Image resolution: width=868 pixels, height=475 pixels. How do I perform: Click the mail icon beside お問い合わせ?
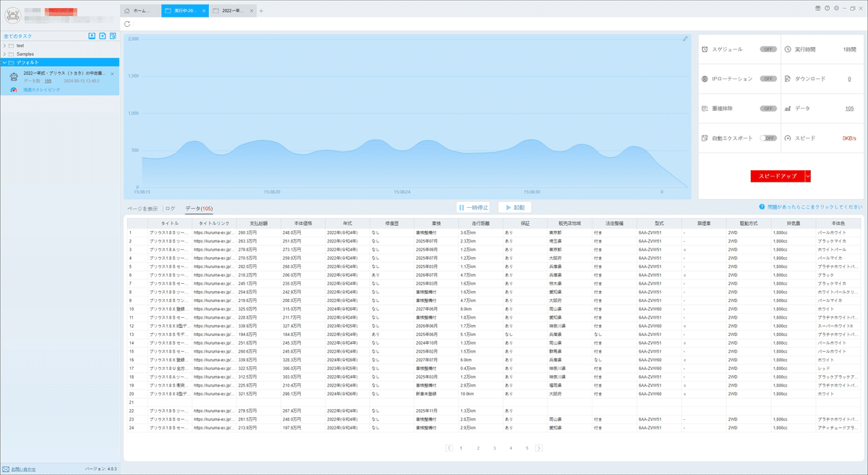pyautogui.click(x=6, y=468)
